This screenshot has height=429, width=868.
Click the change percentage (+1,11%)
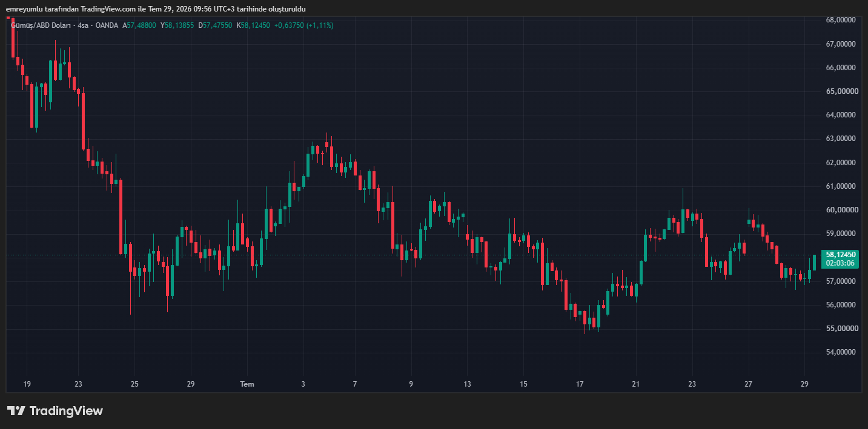coord(320,25)
